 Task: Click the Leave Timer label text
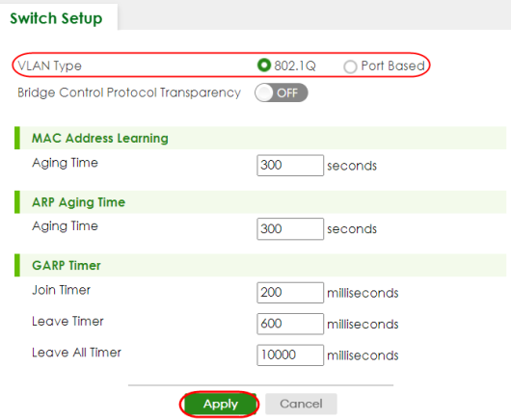pos(67,321)
